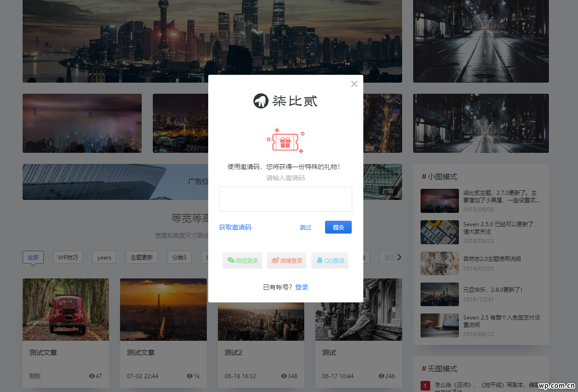Image resolution: width=578 pixels, height=392 pixels.
Task: Skip invitation code with 跳过
Action: point(306,227)
